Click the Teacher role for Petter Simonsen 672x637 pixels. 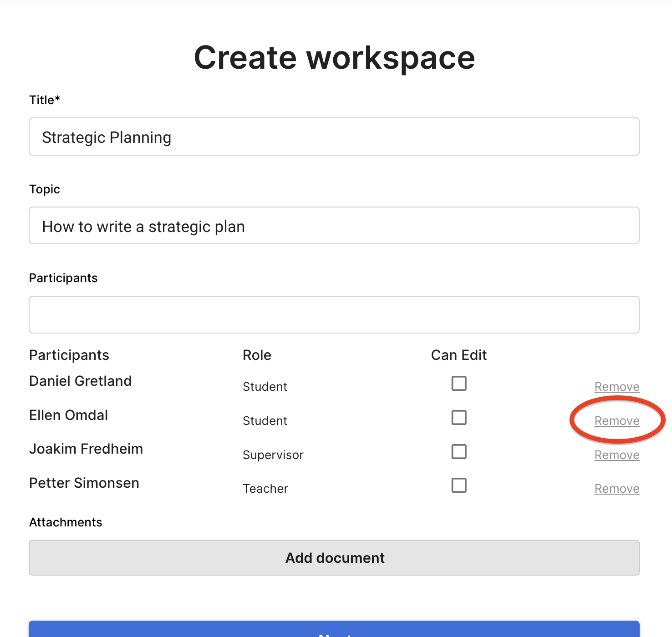(265, 489)
